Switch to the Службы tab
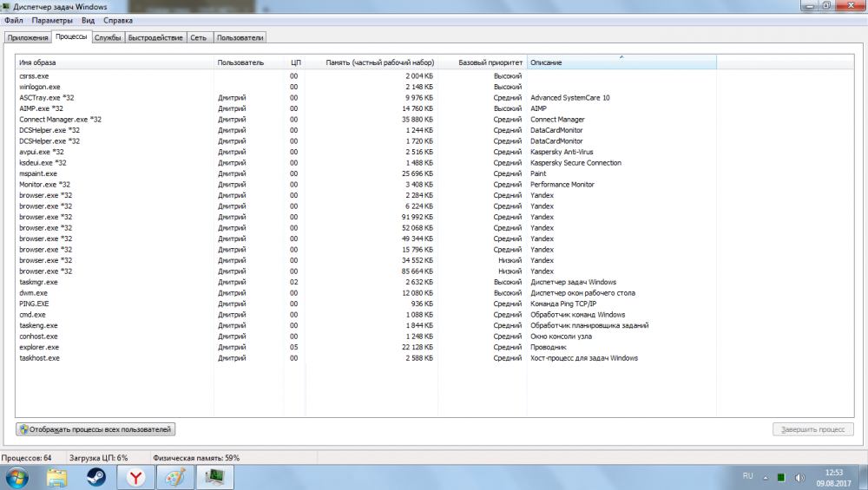Viewport: 868px width, 490px height. click(108, 37)
